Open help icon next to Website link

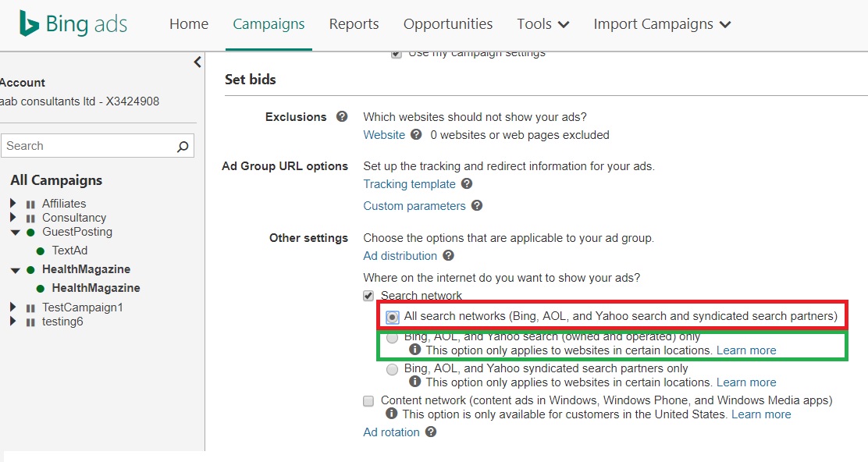416,134
